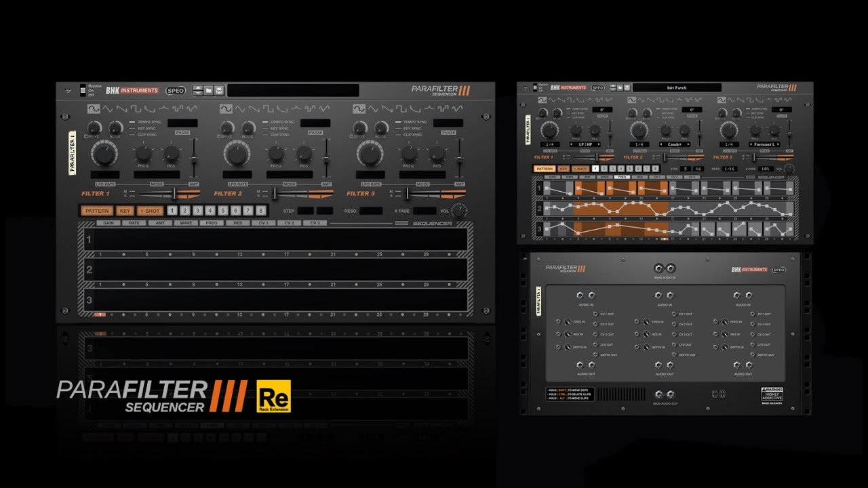Toggle the 1-SHOT button in large panel
Screen dimensions: 868x488
pyautogui.click(x=150, y=211)
